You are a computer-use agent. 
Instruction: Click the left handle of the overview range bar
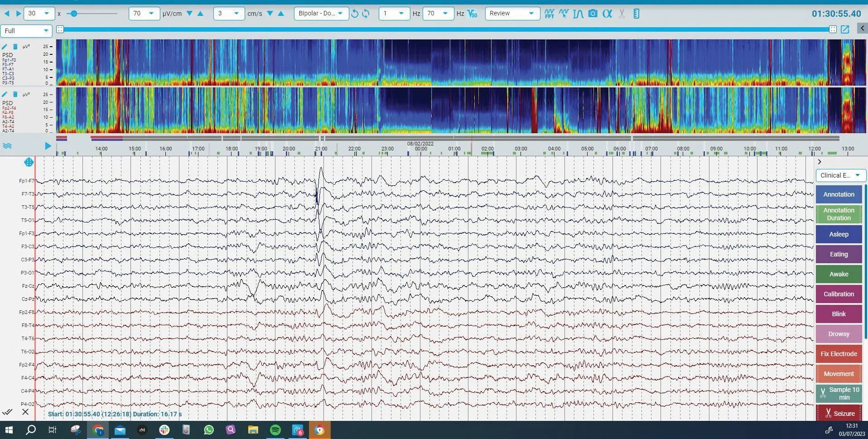click(x=60, y=29)
